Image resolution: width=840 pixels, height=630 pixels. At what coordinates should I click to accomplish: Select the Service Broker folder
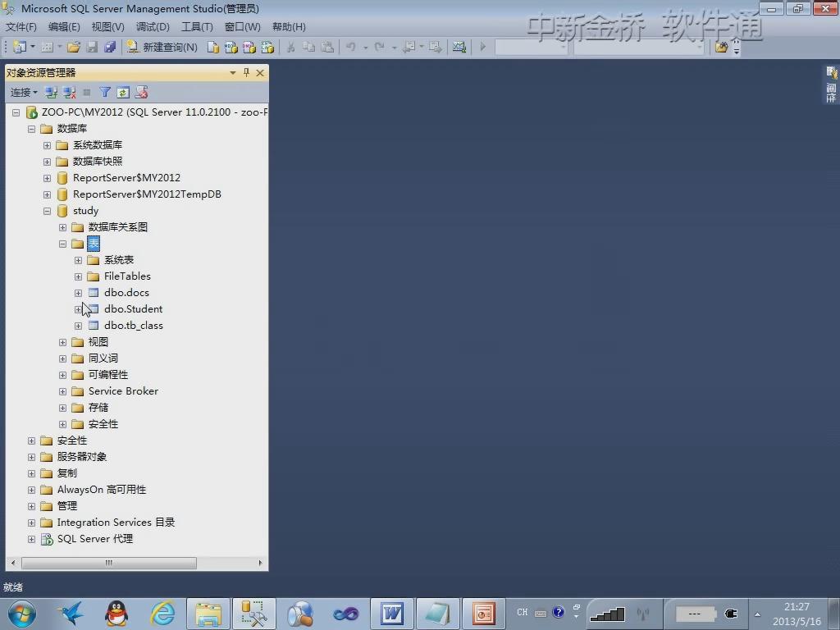point(123,391)
